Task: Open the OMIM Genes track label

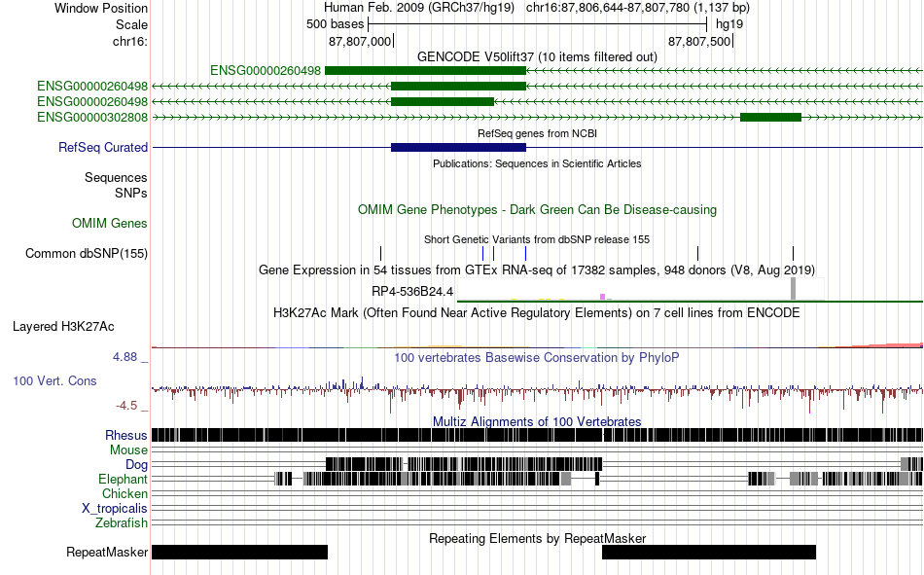Action: (x=110, y=224)
